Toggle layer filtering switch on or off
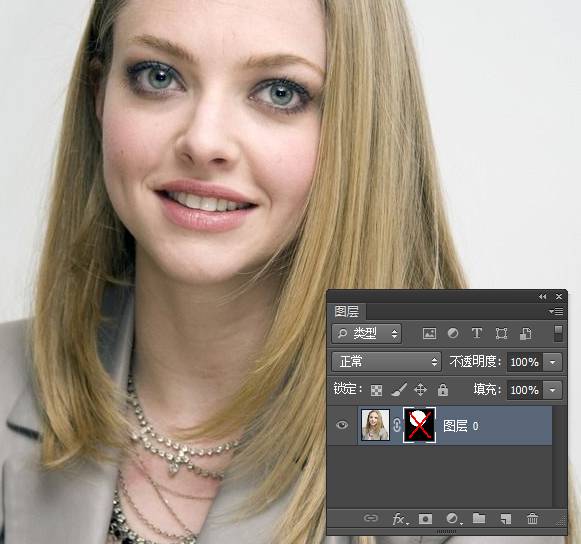This screenshot has width=581, height=544. (x=558, y=334)
